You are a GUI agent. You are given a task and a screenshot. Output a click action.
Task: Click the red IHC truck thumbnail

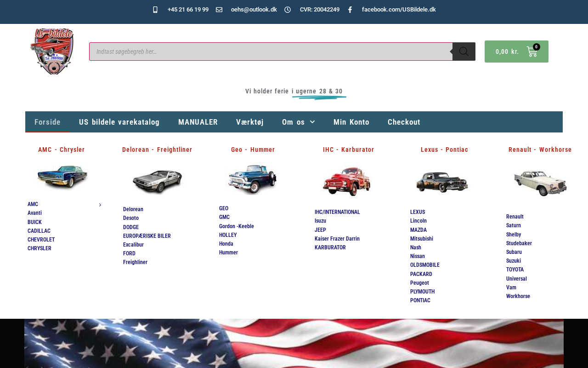click(x=347, y=181)
